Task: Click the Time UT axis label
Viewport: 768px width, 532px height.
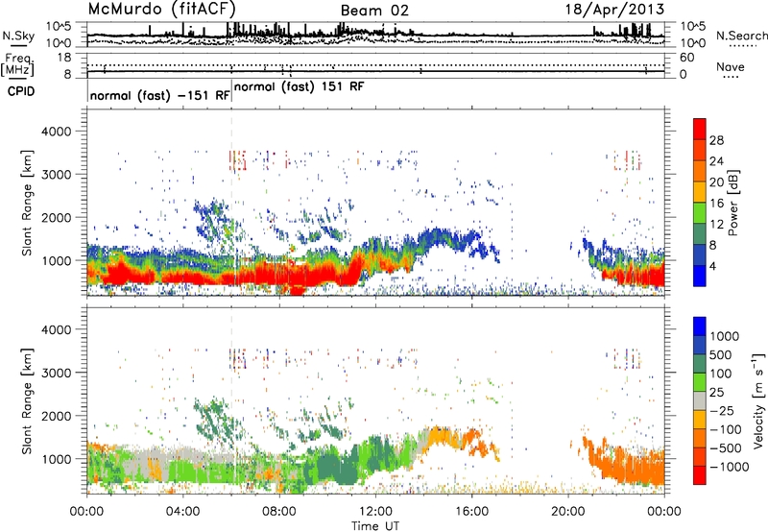Action: click(x=375, y=525)
